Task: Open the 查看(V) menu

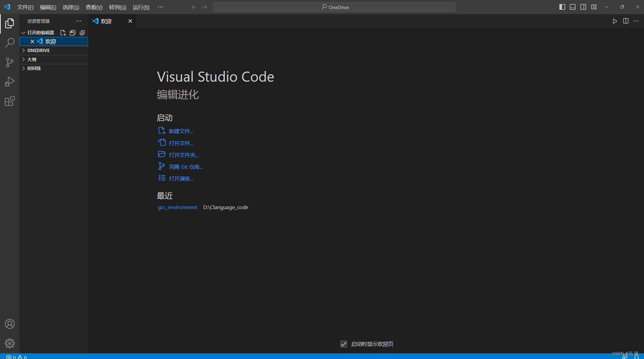Action: pyautogui.click(x=94, y=7)
